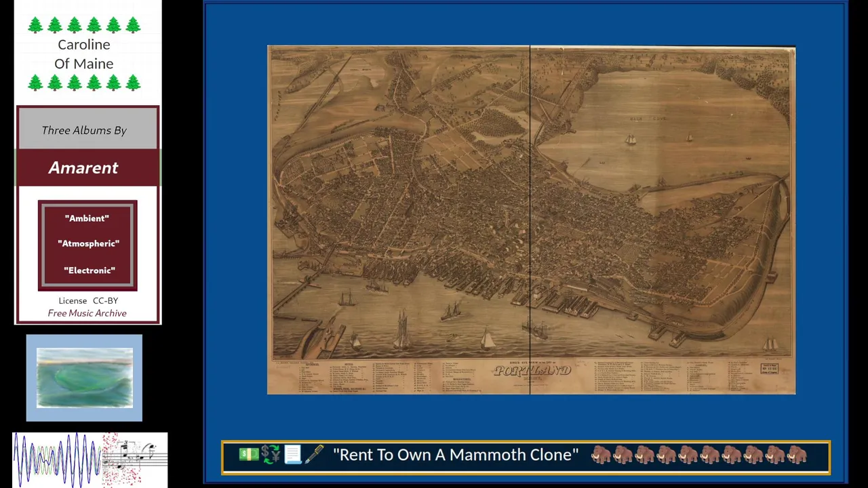Click the waveform and sheet music image

coord(90,460)
